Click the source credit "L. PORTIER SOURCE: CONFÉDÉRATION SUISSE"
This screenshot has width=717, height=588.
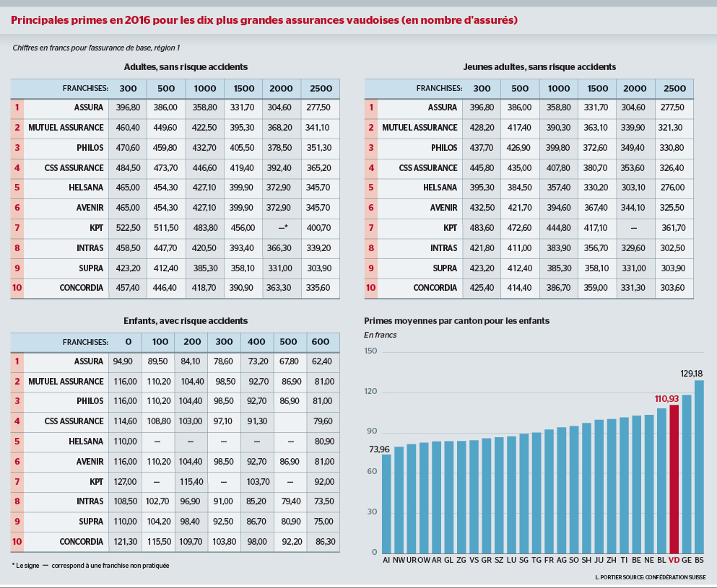[x=651, y=577]
